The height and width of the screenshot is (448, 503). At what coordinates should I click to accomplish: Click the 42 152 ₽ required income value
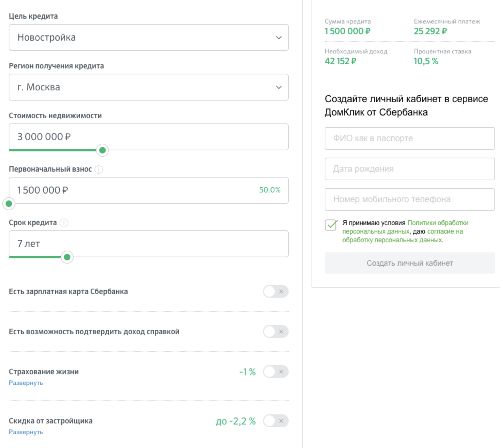340,61
